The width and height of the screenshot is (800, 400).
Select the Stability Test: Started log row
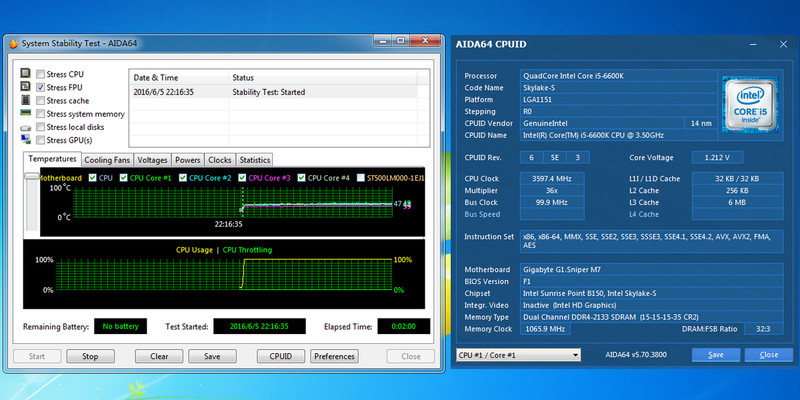pyautogui.click(x=280, y=91)
